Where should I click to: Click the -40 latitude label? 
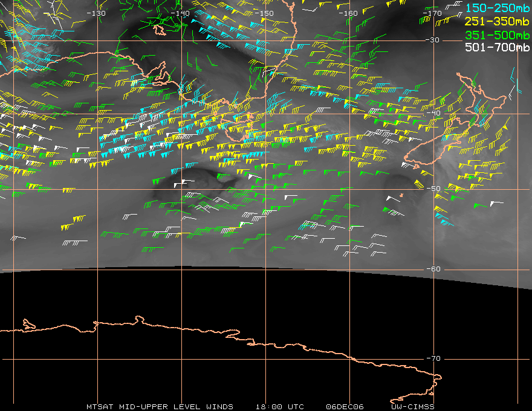433,113
